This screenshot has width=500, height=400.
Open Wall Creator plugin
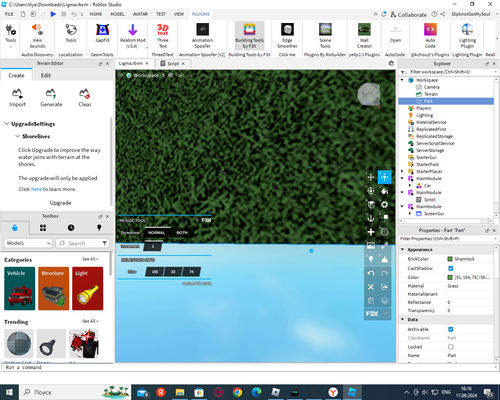click(x=364, y=36)
